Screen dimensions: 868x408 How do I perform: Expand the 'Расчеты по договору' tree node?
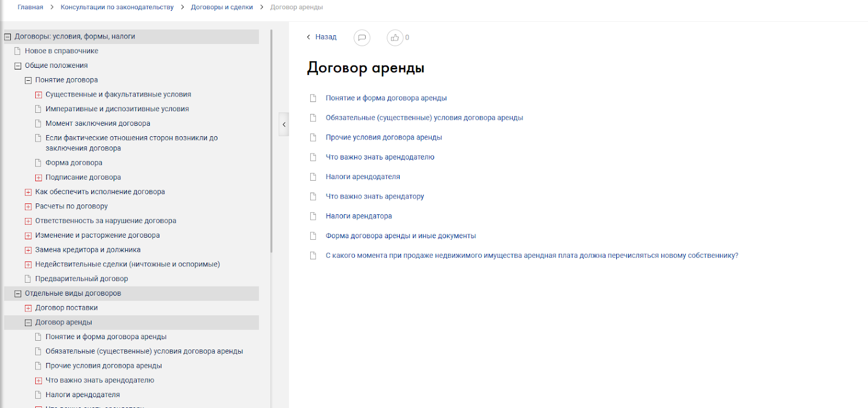[x=28, y=207]
